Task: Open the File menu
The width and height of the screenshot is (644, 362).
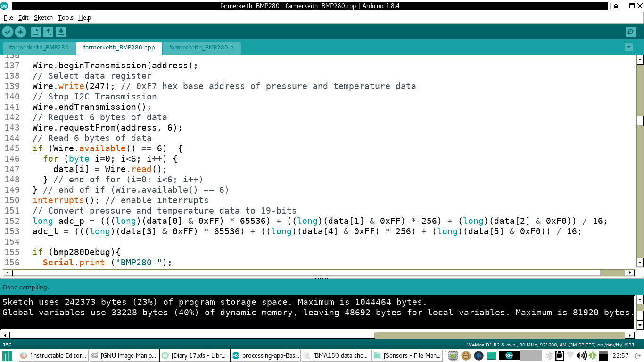Action: tap(8, 17)
